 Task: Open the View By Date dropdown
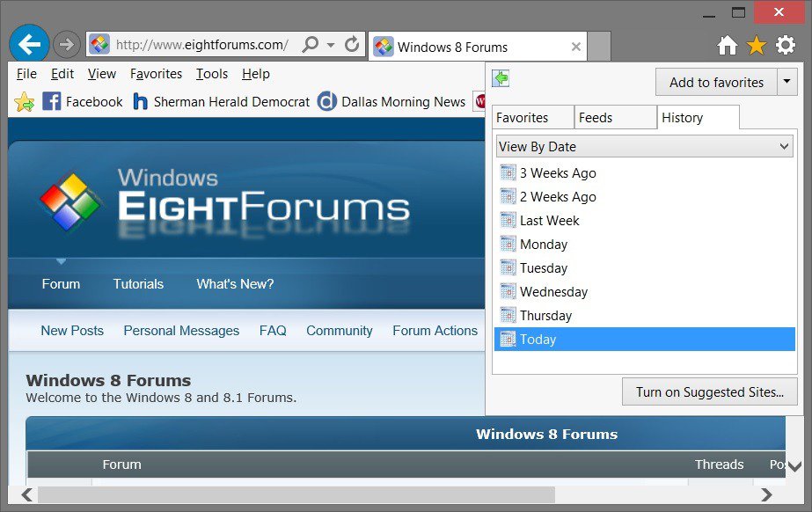[644, 147]
